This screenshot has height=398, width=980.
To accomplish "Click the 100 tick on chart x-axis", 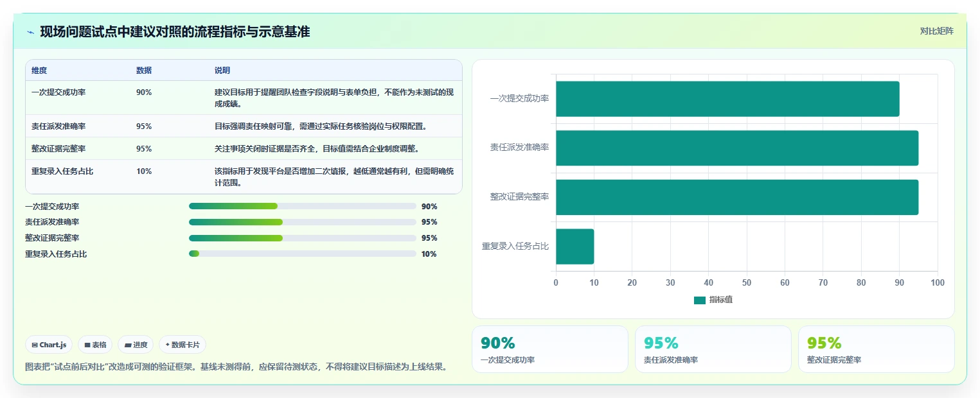I will [938, 283].
